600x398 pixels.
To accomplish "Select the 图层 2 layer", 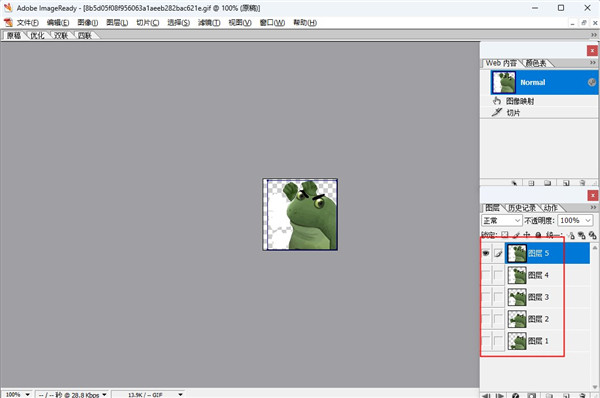I will pos(548,319).
